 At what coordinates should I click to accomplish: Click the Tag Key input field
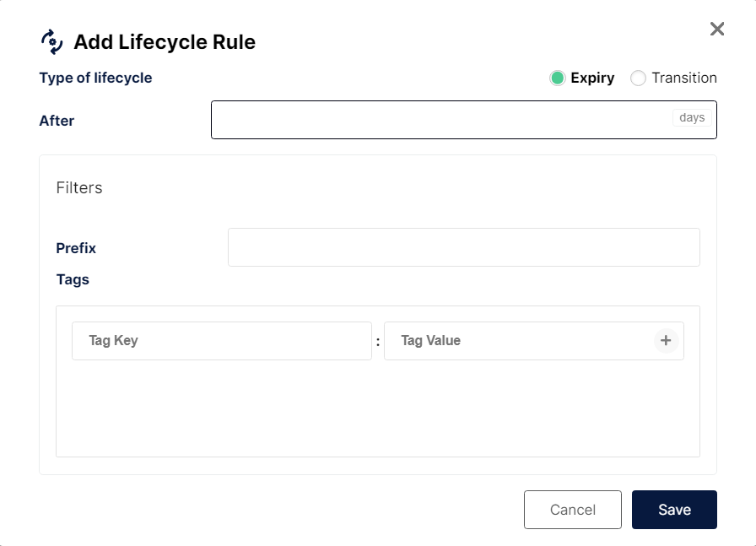(x=221, y=341)
